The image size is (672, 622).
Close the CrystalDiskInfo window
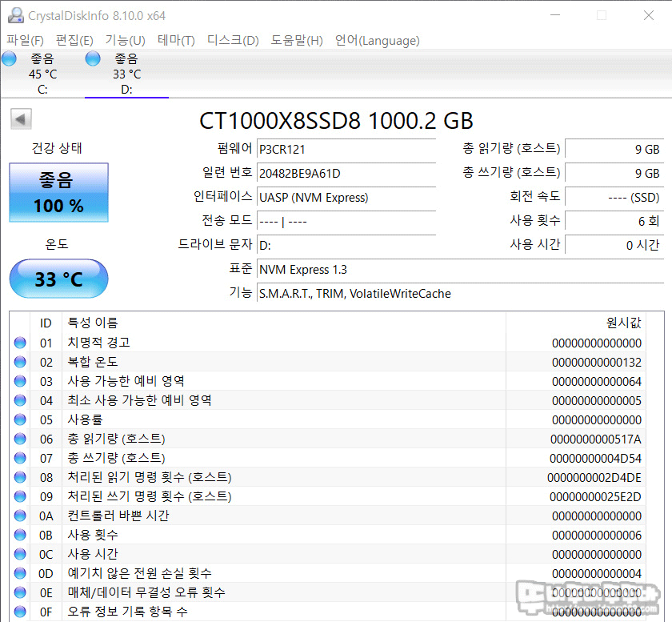point(649,15)
